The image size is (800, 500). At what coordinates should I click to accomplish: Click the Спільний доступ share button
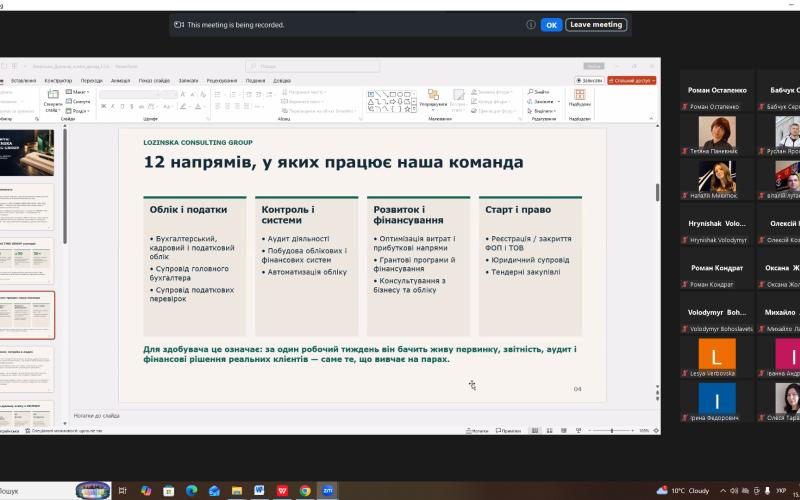coord(632,81)
